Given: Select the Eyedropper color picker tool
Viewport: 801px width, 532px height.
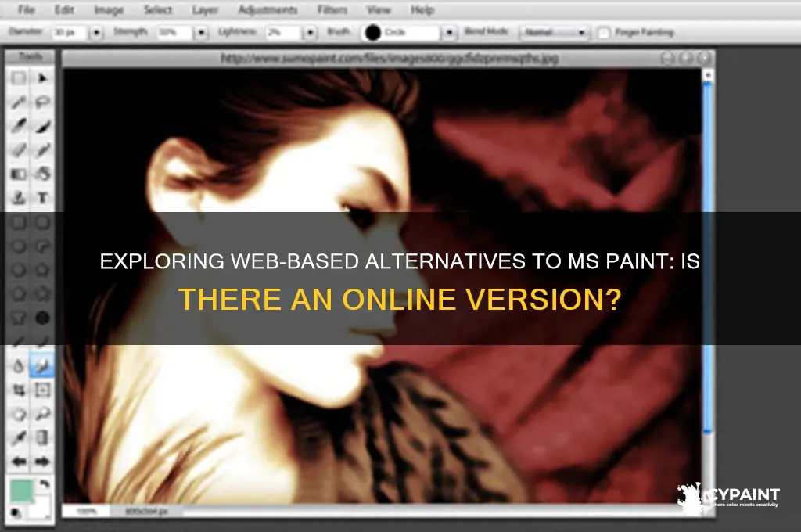Looking at the screenshot, I should pos(19,437).
